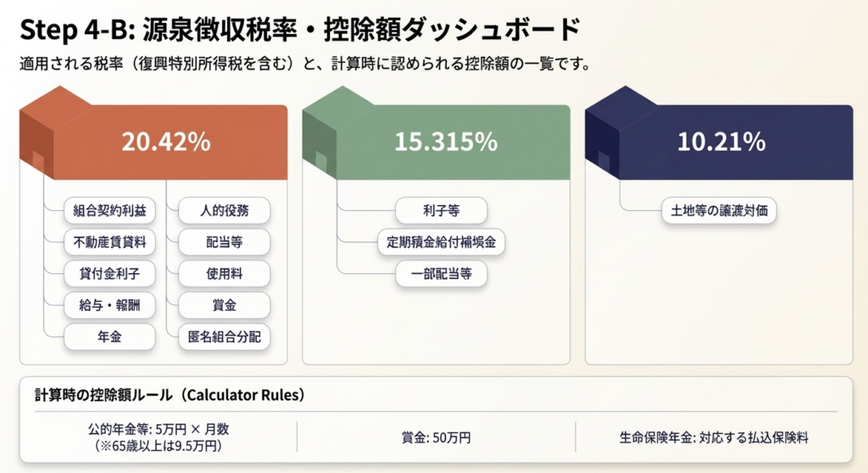The image size is (868, 473).
Task: Click the 給与・報酬 pill
Action: click(110, 305)
